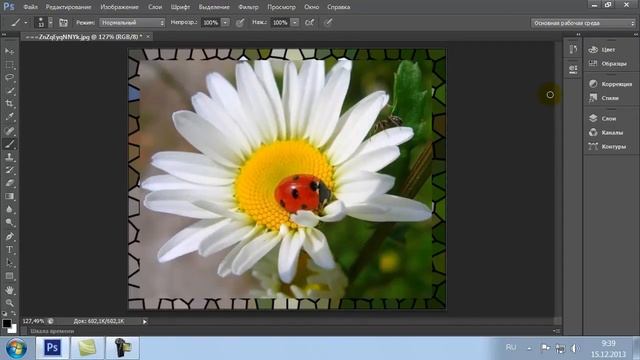The width and height of the screenshot is (640, 360).
Task: Select the Magic Wand tool
Action: [9, 91]
